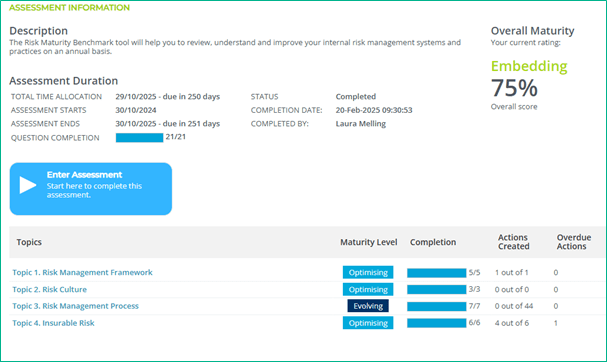This screenshot has width=607, height=362.
Task: Click the '1 out of 1' actions value
Action: 511,273
